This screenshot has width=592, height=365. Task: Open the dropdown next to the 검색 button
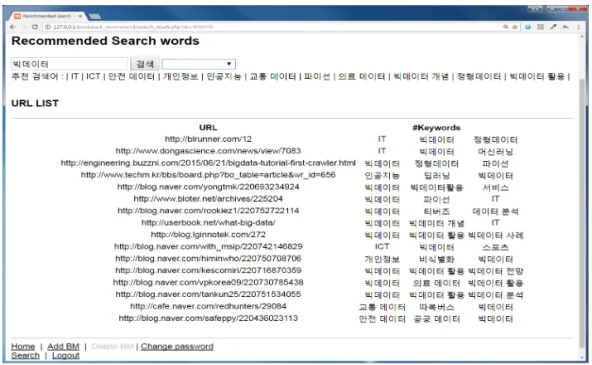tap(199, 64)
